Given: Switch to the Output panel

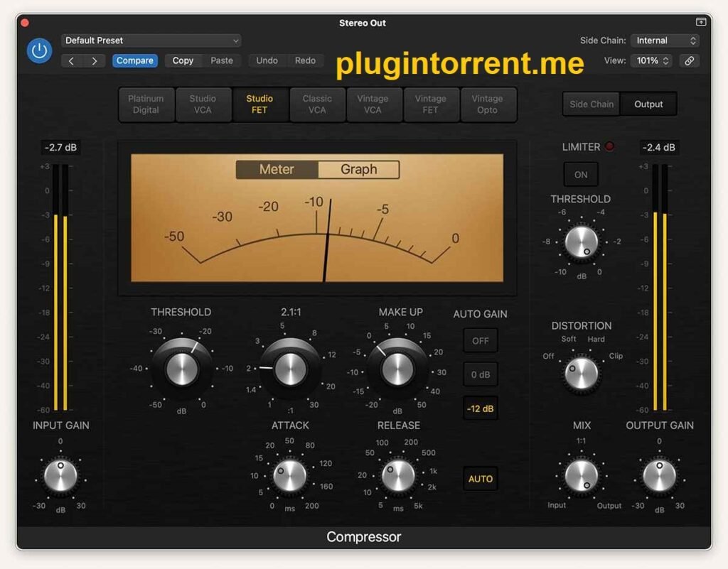Looking at the screenshot, I should 648,104.
